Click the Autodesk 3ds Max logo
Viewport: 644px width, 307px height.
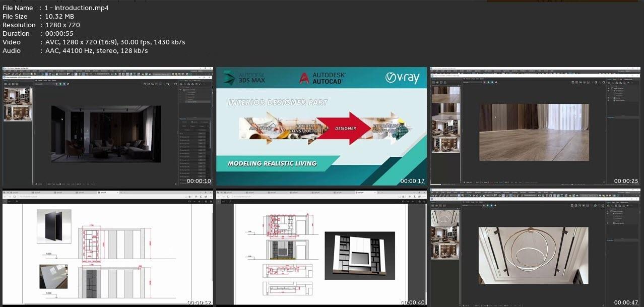pos(244,77)
